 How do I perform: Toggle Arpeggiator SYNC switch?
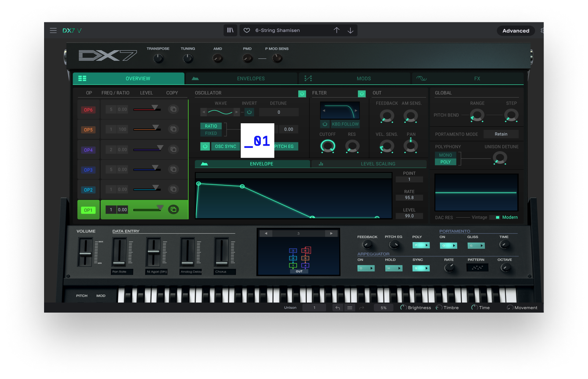point(421,268)
